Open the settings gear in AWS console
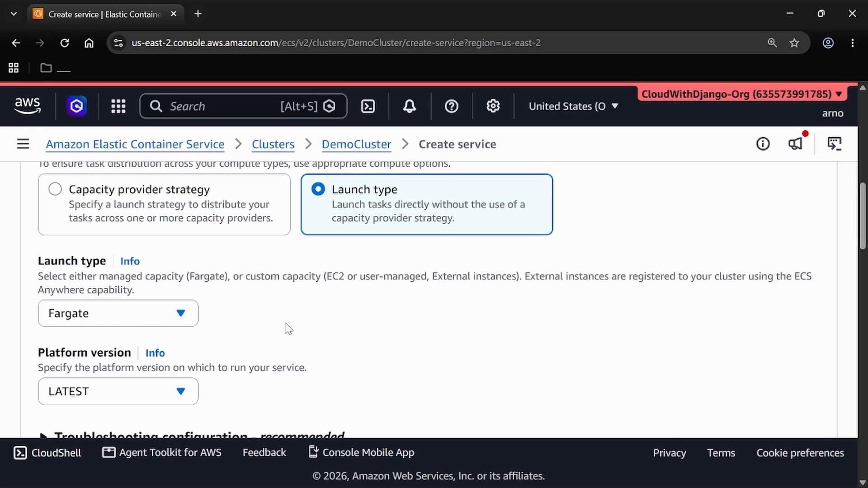This screenshot has height=488, width=868. 493,106
